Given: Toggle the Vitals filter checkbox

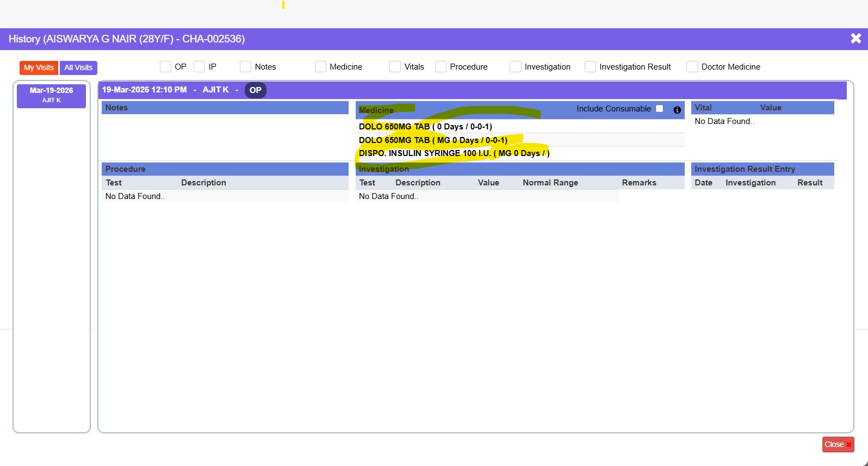Looking at the screenshot, I should [395, 67].
